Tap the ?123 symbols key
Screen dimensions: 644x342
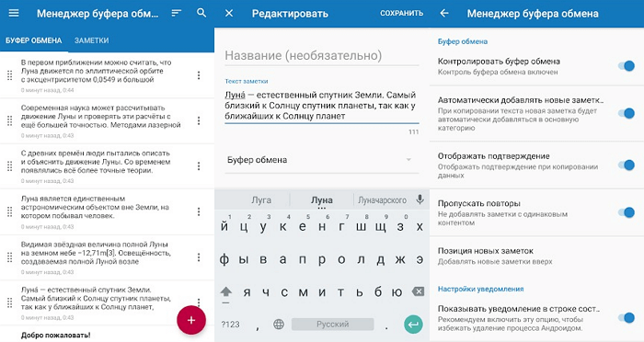point(230,325)
